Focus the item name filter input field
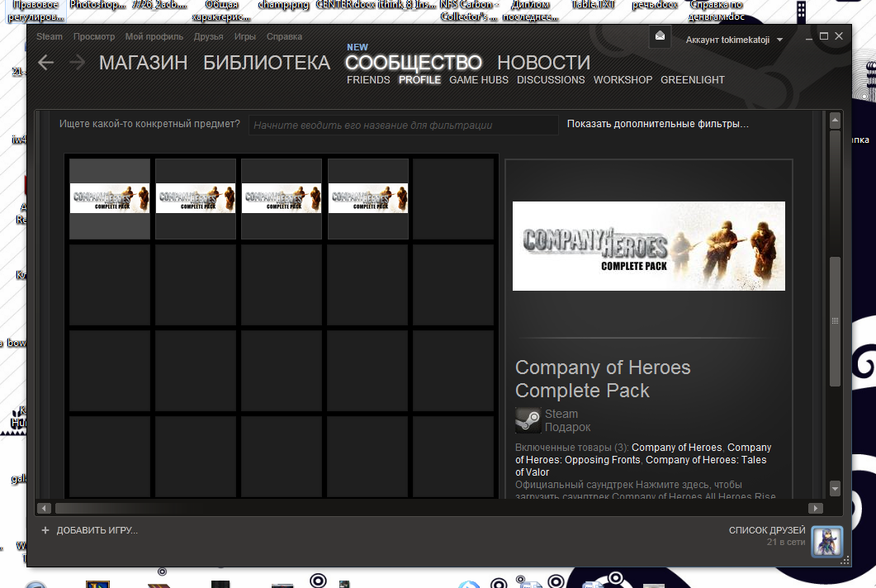 tap(404, 125)
